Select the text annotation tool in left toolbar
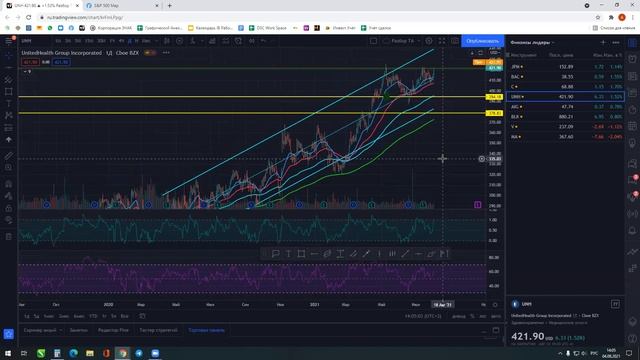The height and width of the screenshot is (360, 640). (x=9, y=104)
